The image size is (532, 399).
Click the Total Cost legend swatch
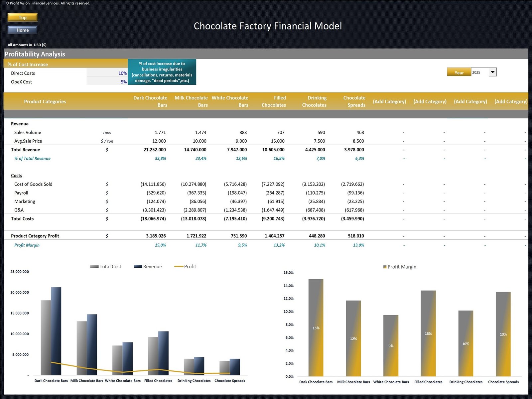coord(94,266)
